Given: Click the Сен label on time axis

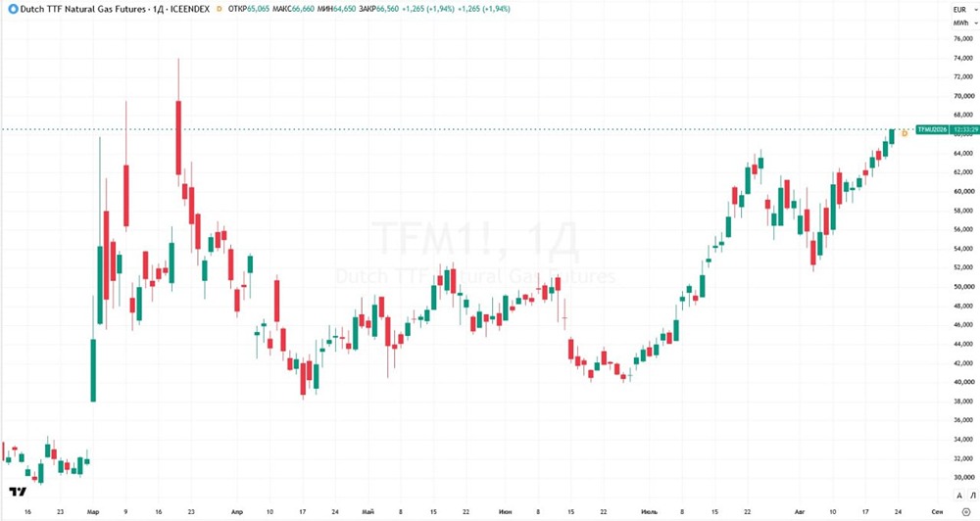Looking at the screenshot, I should (937, 512).
